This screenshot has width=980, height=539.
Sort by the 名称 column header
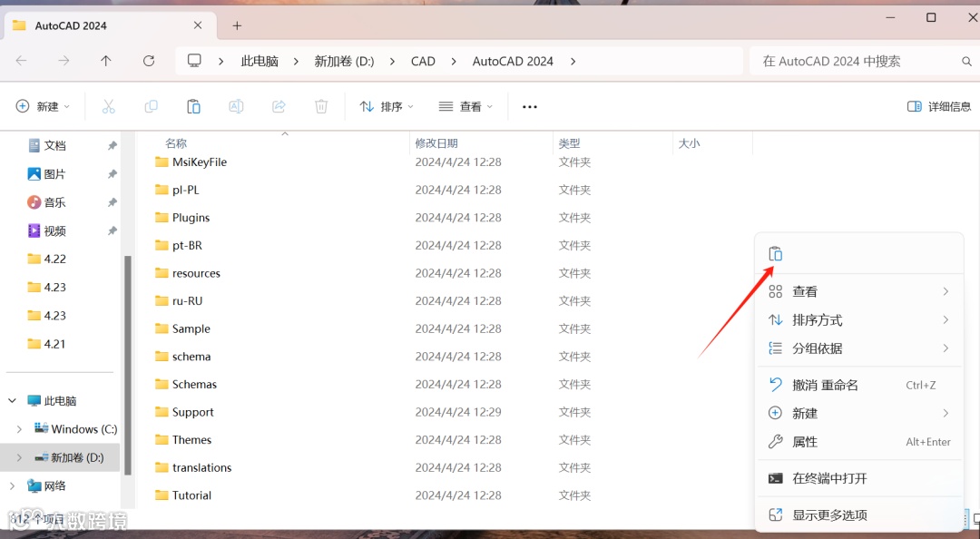tap(176, 143)
